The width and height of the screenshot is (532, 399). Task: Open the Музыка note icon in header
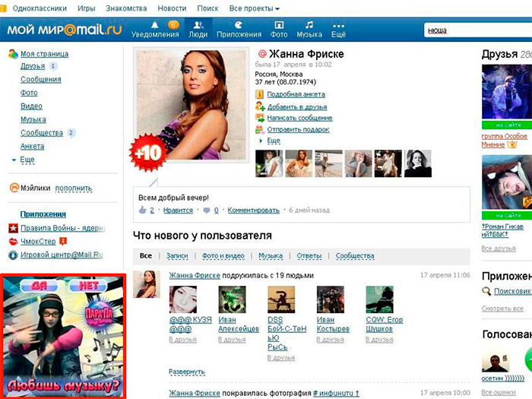tap(309, 25)
